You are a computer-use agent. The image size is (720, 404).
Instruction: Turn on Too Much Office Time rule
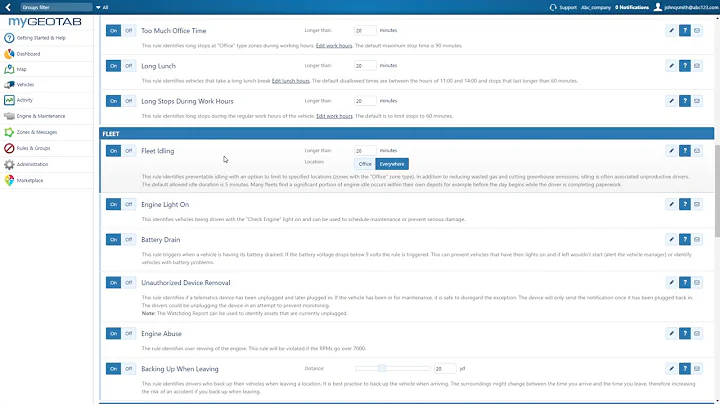pyautogui.click(x=113, y=31)
